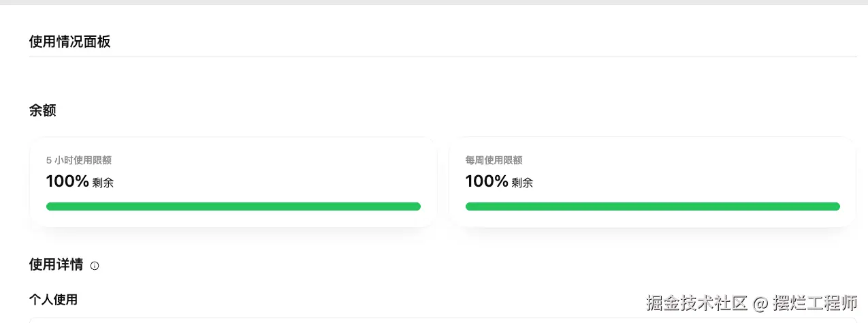Viewport: 868px width, 323px height.
Task: Click the divider line below 使用情况面板
Action: click(x=443, y=57)
